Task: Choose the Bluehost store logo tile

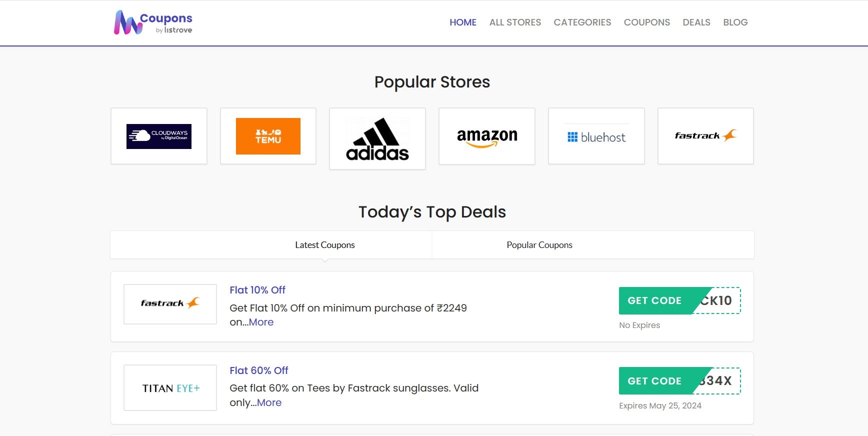Action: point(596,136)
